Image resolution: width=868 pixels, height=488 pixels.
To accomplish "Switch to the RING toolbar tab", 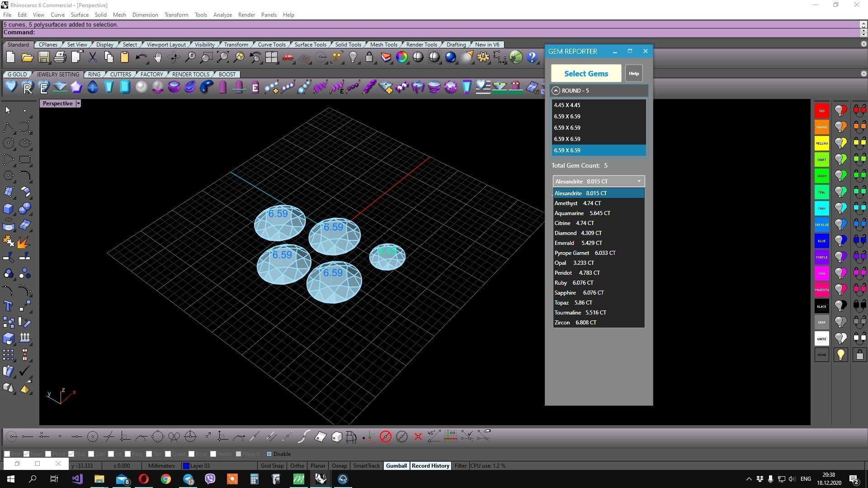I will (94, 75).
